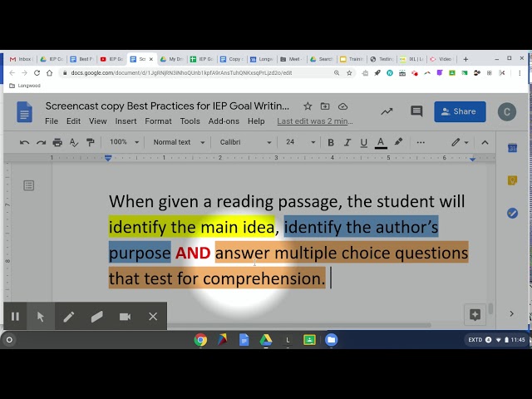Open the editing mode pencil dropdown
Screen dimensions: 532x399
(x=460, y=142)
